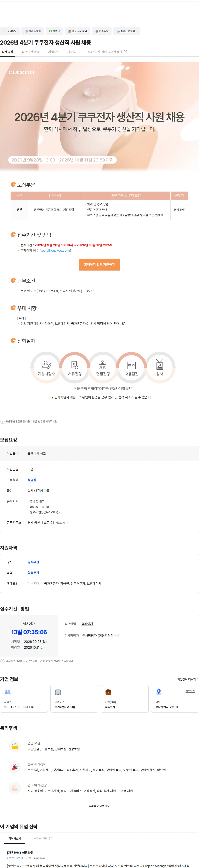Click the CUCKOO logo on banner
The width and height of the screenshot is (199, 868).
22,72
